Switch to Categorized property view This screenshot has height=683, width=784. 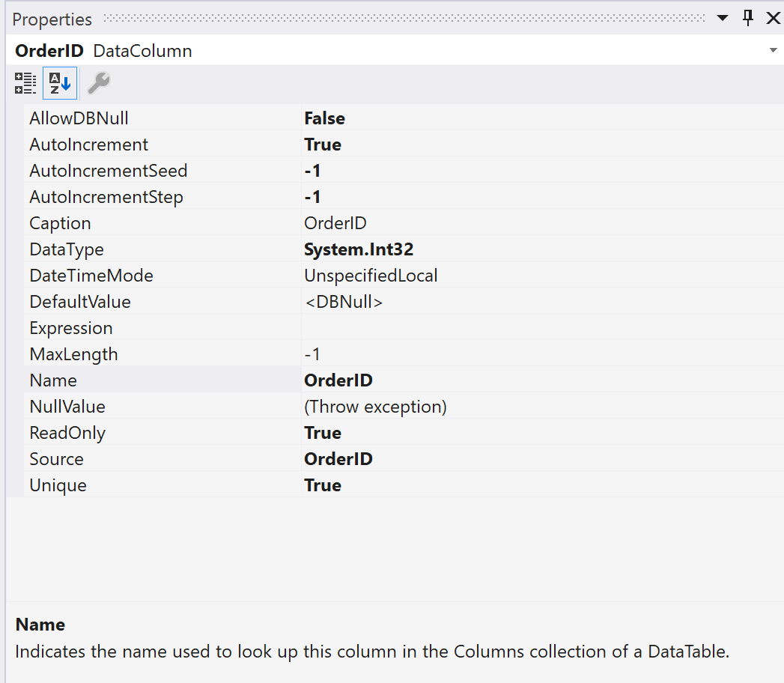[25, 82]
